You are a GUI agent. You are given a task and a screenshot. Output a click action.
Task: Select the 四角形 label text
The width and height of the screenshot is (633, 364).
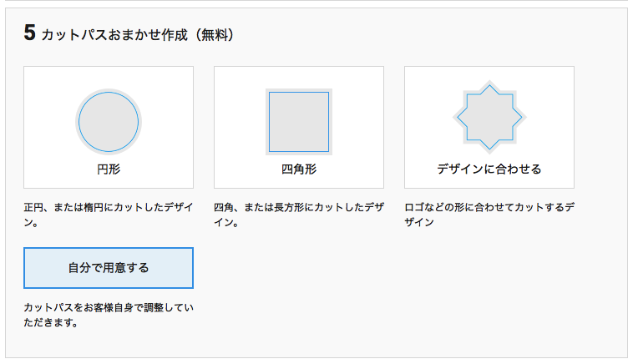(x=298, y=169)
